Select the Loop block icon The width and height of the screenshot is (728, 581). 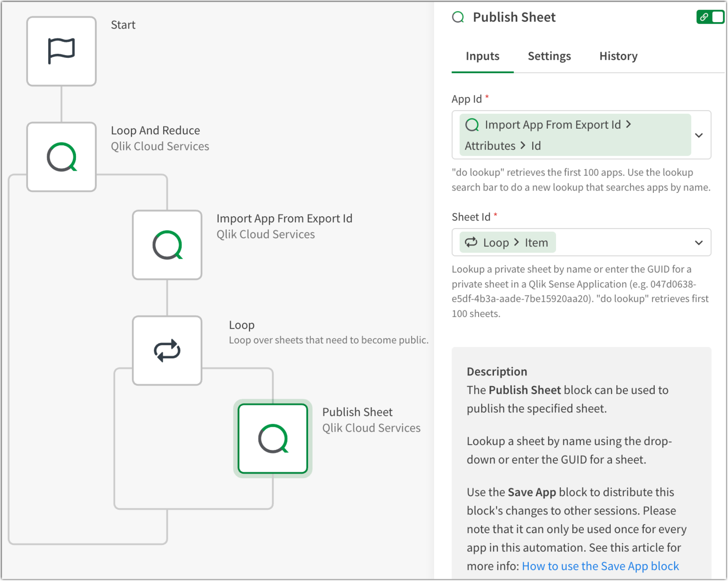(x=167, y=350)
